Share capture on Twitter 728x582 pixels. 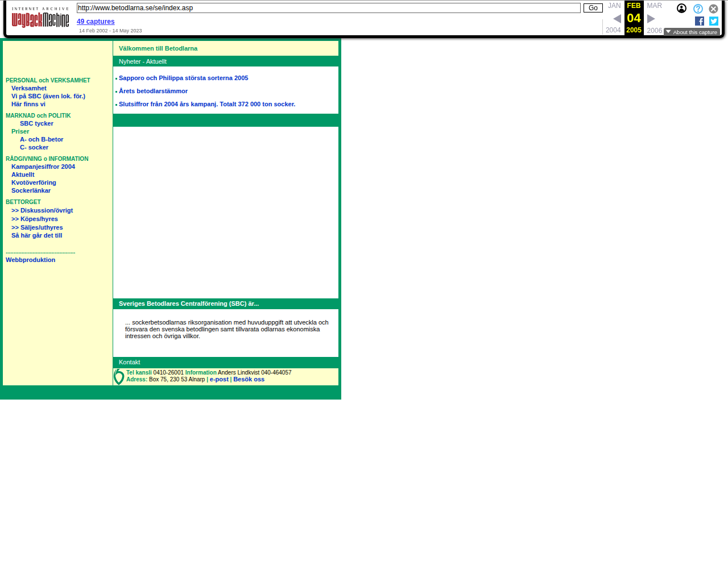[714, 21]
